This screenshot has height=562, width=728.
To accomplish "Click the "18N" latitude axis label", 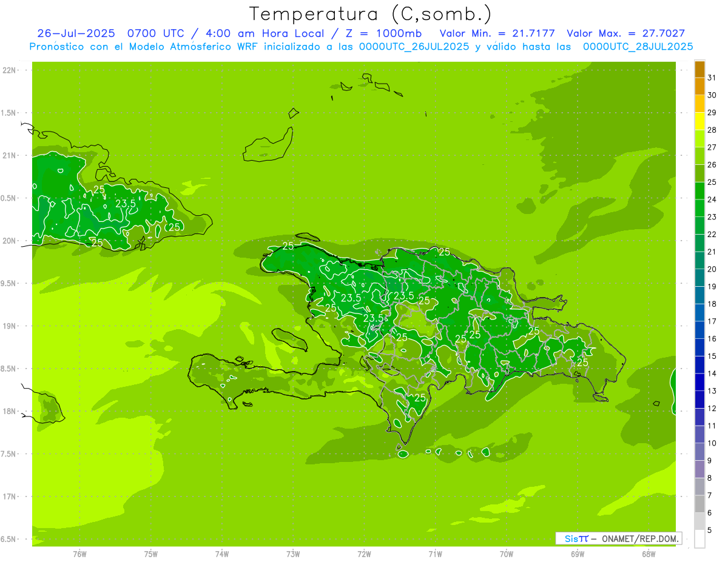I will 9,412.
